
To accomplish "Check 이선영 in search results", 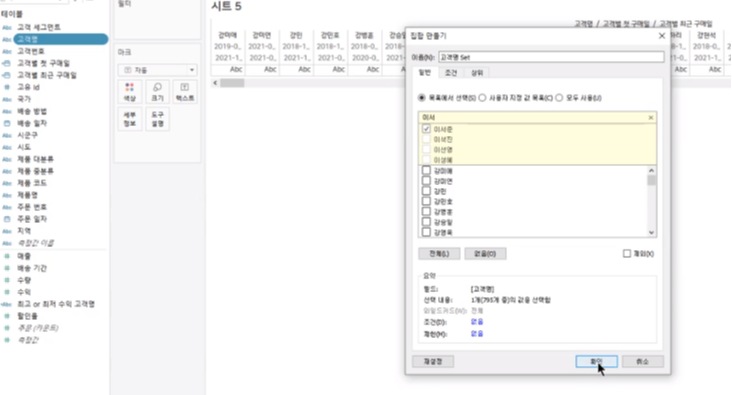I will click(x=426, y=149).
